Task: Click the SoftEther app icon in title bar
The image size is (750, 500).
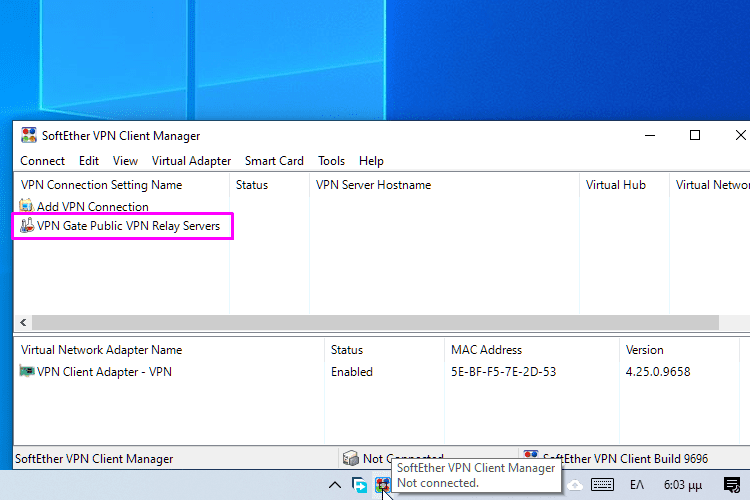Action: point(29,135)
